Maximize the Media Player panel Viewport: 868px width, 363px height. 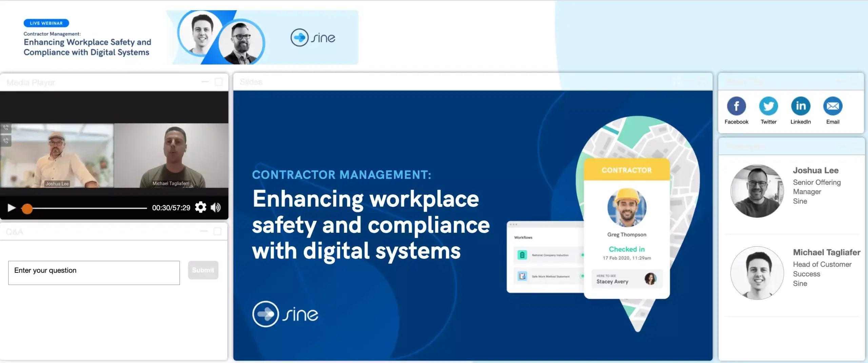tap(219, 82)
